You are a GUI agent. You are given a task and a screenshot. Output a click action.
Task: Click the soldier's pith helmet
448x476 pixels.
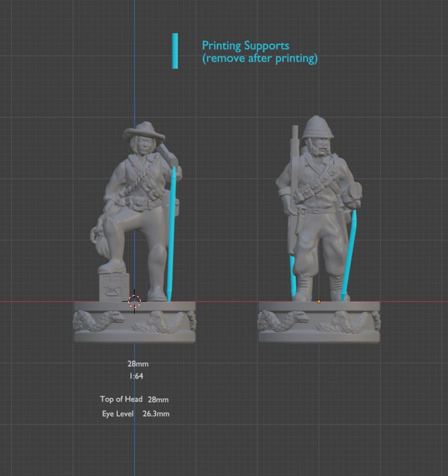(x=318, y=127)
